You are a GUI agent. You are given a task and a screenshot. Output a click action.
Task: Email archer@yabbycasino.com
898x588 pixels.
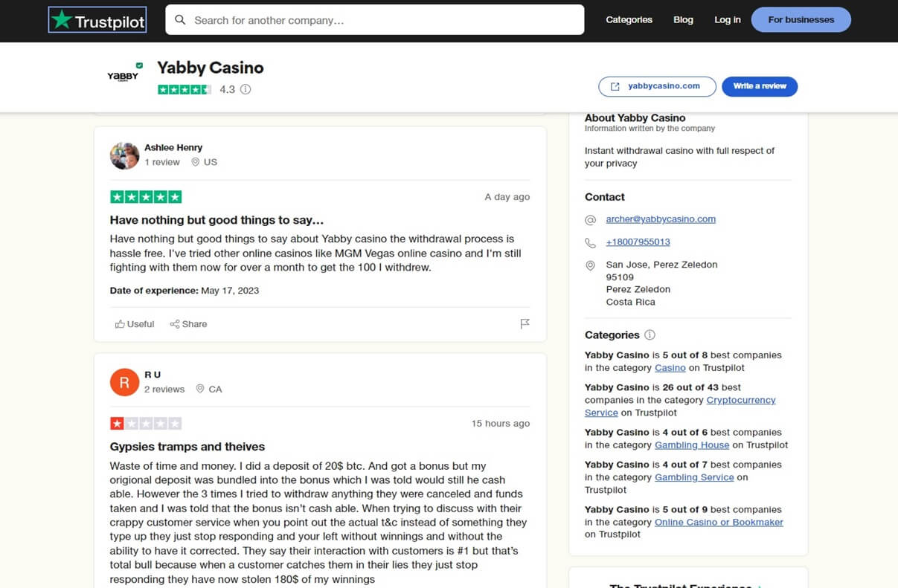point(661,219)
